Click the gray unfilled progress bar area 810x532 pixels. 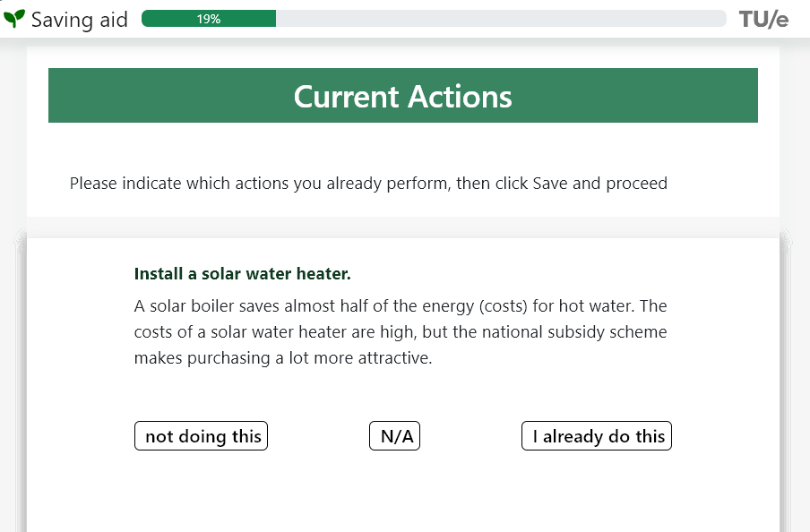coord(502,19)
